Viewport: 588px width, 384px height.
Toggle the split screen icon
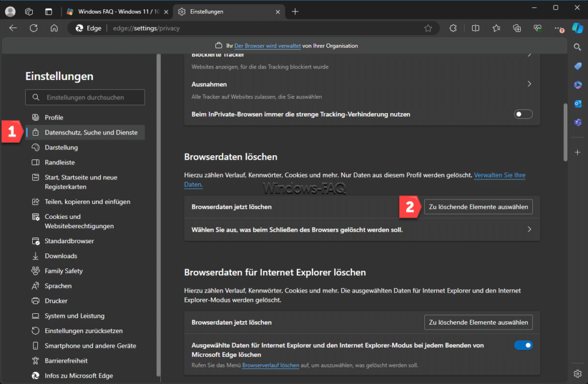point(475,28)
